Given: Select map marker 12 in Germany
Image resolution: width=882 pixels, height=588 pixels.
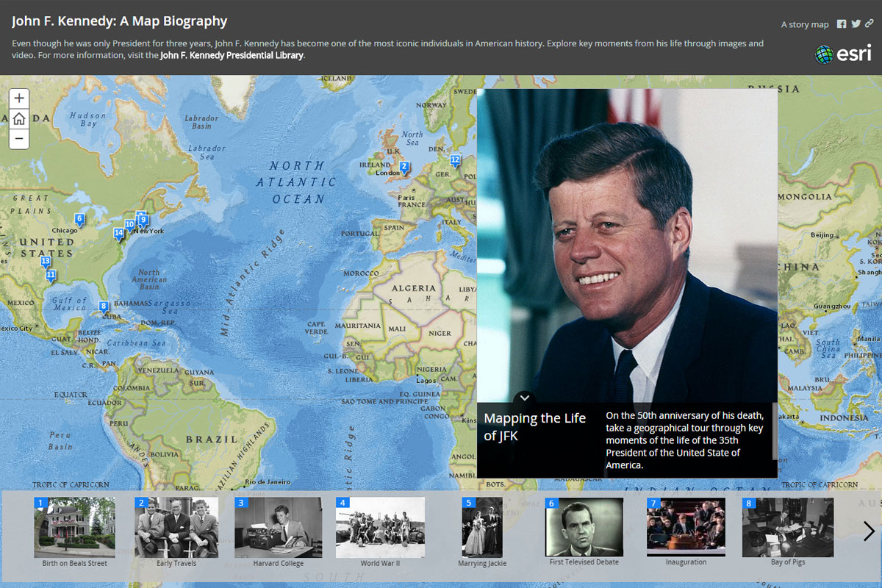Looking at the screenshot, I should coord(455,160).
